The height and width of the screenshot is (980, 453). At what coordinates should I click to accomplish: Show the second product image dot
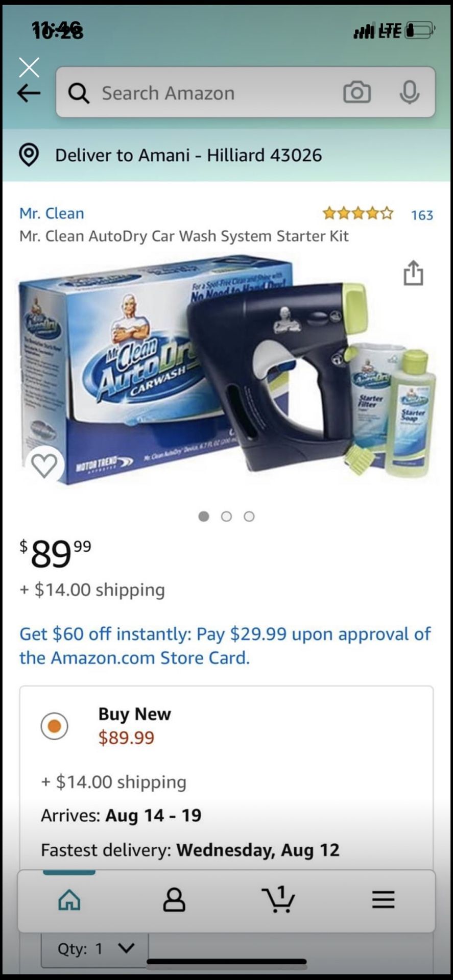226,517
